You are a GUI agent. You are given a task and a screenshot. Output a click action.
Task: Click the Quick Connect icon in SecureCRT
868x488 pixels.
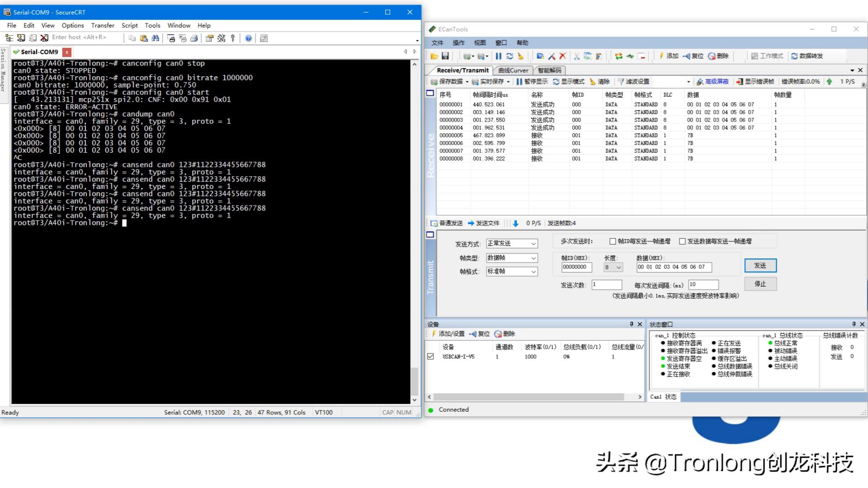(21, 38)
